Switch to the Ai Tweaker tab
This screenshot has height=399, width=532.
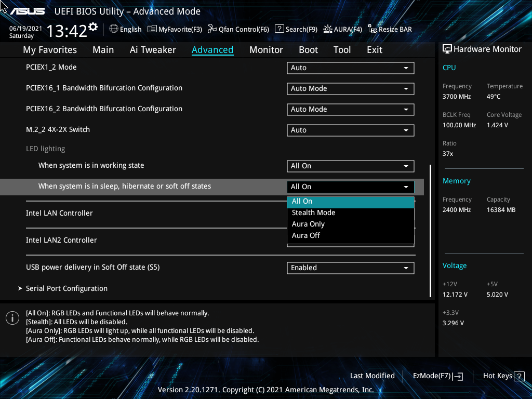pos(153,49)
